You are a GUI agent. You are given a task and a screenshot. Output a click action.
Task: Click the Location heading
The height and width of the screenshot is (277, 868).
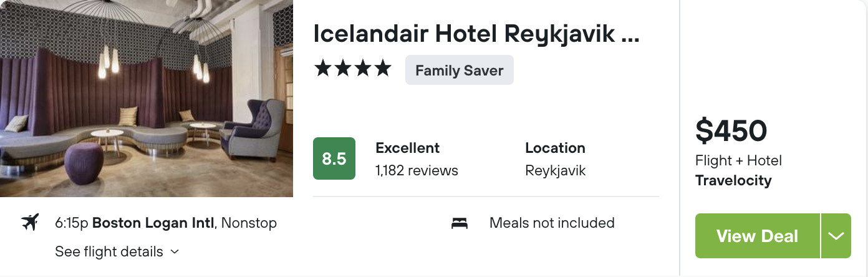tap(555, 148)
